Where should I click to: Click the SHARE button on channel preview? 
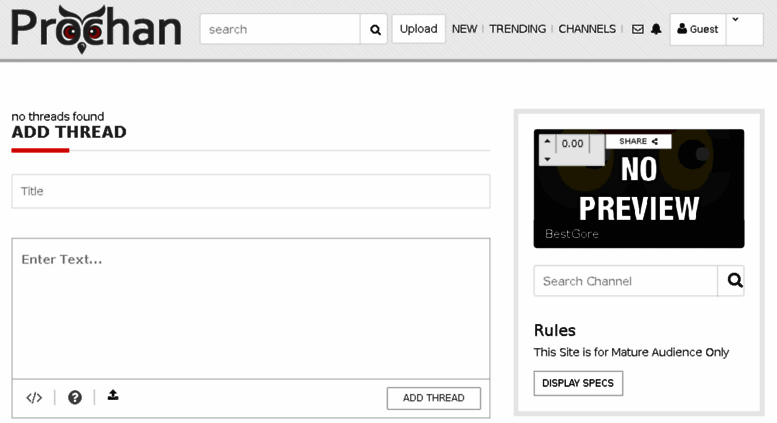point(638,141)
